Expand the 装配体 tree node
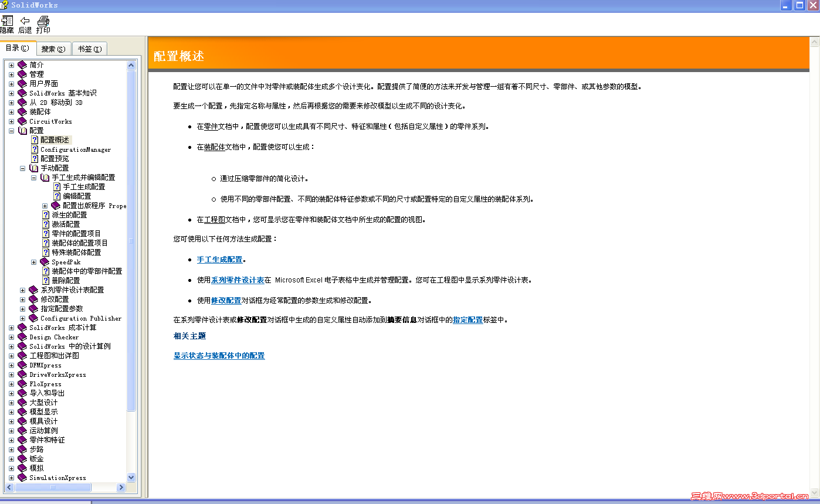Viewport: 820px width, 504px height. (x=11, y=112)
